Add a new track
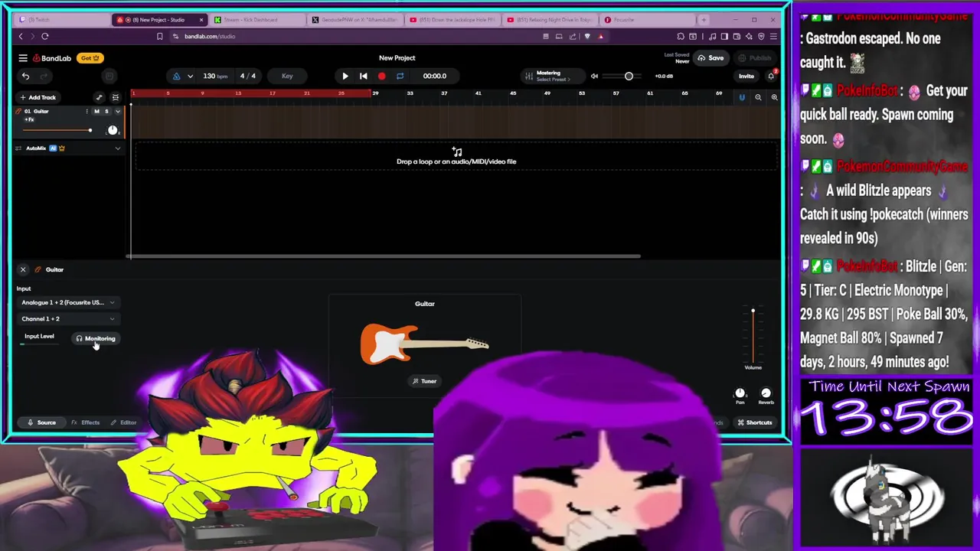This screenshot has height=551, width=980. [38, 97]
